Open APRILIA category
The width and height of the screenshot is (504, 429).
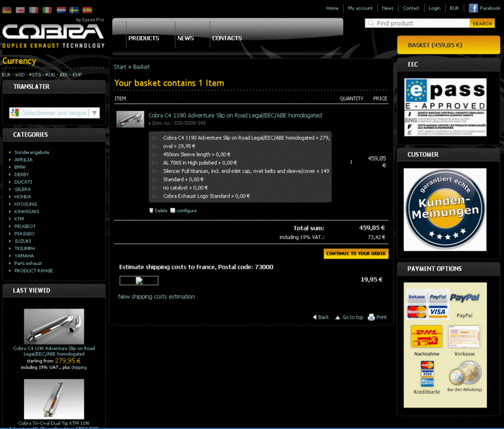23,160
